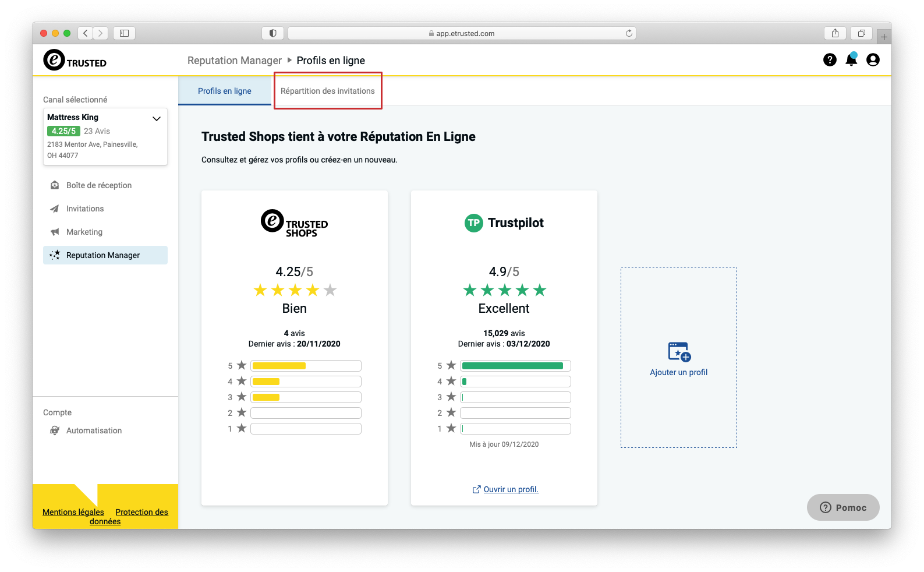Click the eTrusted logo in header
This screenshot has width=924, height=572.
click(75, 60)
